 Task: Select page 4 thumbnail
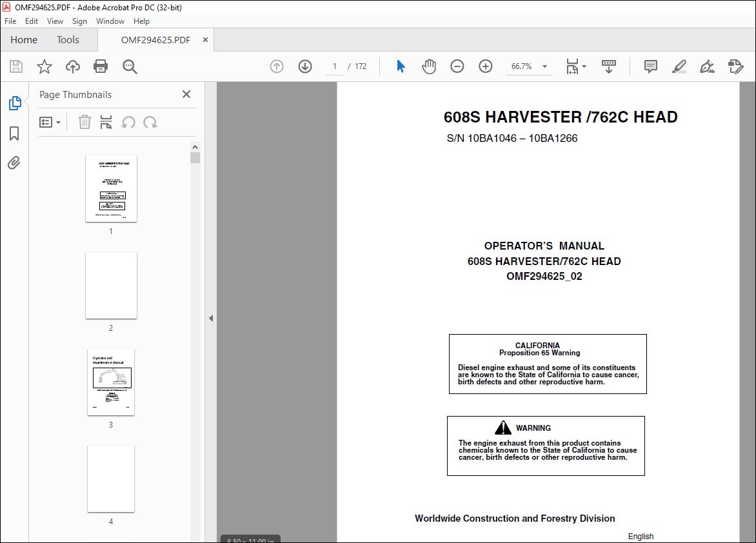coord(111,479)
